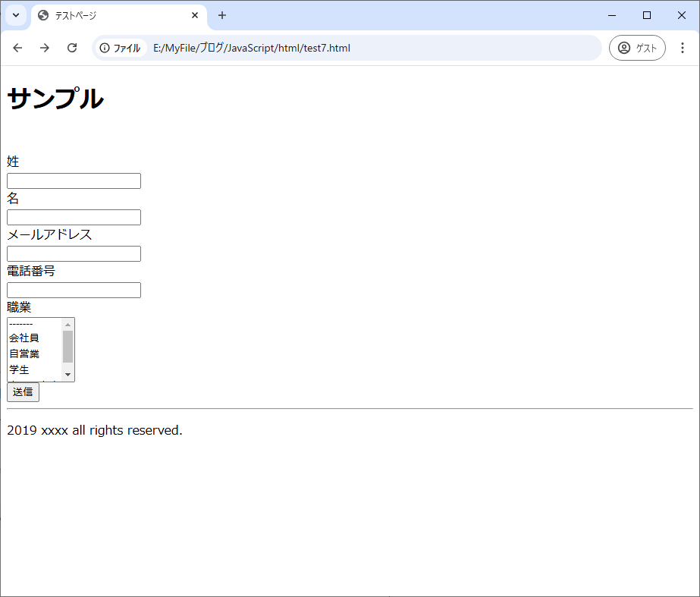The width and height of the screenshot is (700, 597).
Task: Open the ゲスト profile button
Action: (637, 48)
